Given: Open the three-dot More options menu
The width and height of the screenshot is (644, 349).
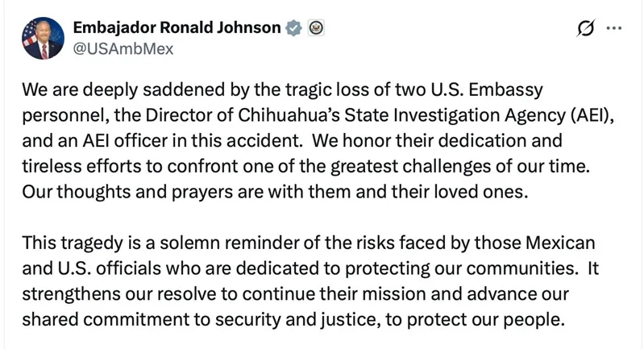Looking at the screenshot, I should coord(614,28).
